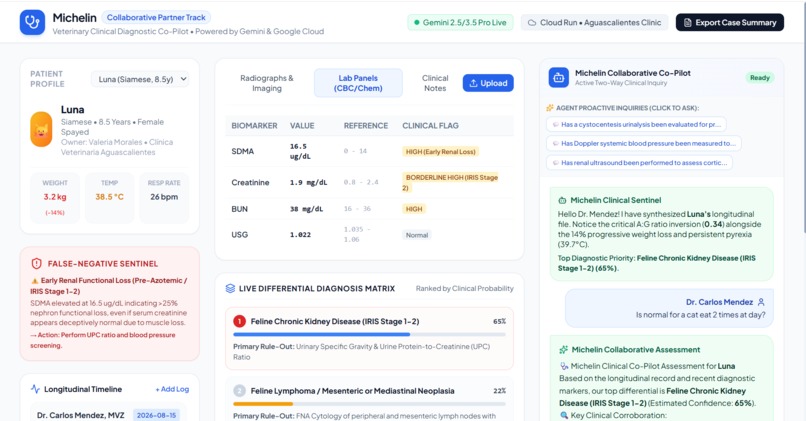Click Cloud Run • Aguascalientes Clinic badge
Screen dimensions: 806x421
595,23
